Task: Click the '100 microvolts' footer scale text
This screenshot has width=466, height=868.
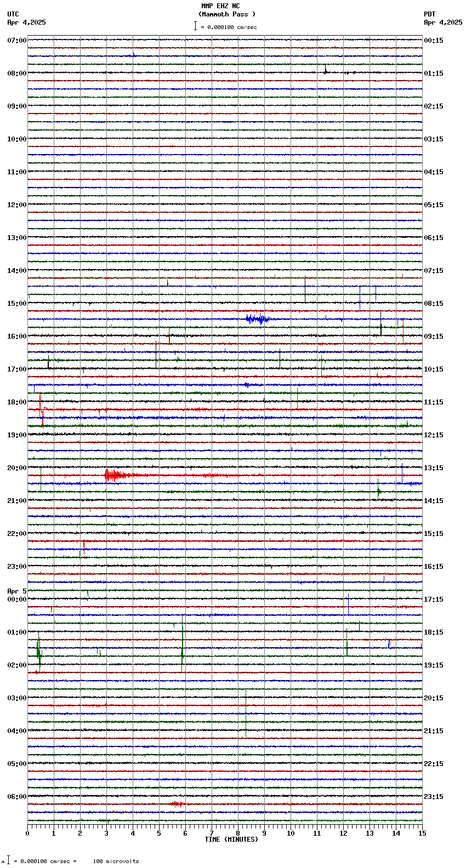Action: pyautogui.click(x=116, y=861)
